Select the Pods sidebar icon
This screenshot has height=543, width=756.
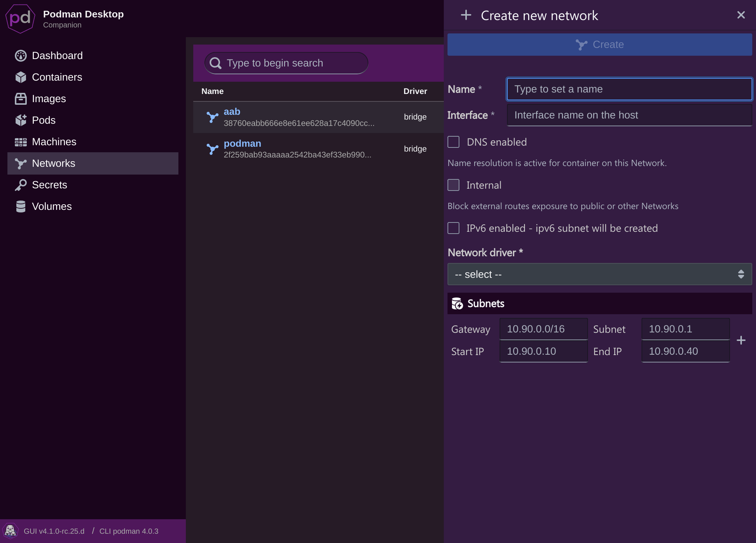(x=20, y=120)
